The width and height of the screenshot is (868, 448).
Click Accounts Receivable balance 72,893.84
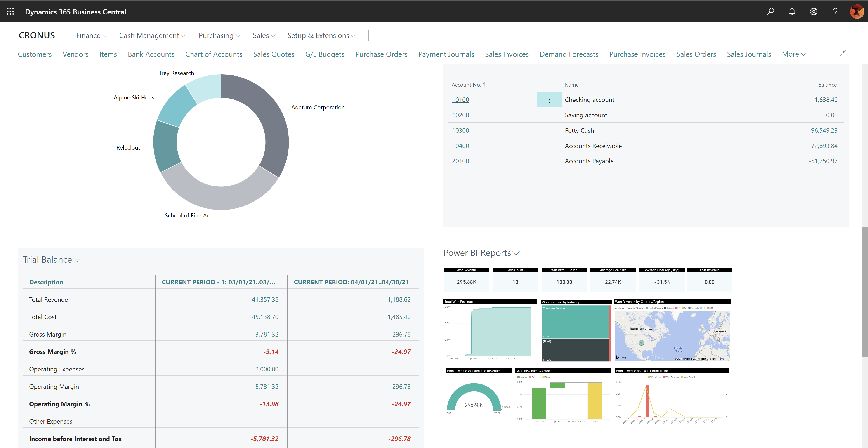point(824,146)
